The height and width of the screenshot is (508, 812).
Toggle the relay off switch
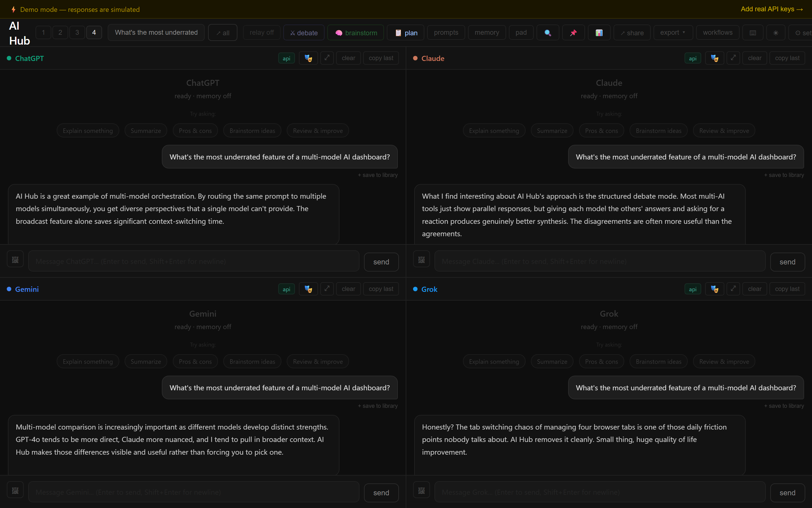point(262,32)
